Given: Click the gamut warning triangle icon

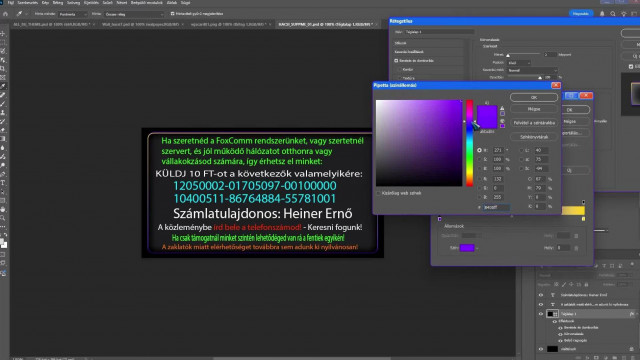Looking at the screenshot, I should click(502, 108).
